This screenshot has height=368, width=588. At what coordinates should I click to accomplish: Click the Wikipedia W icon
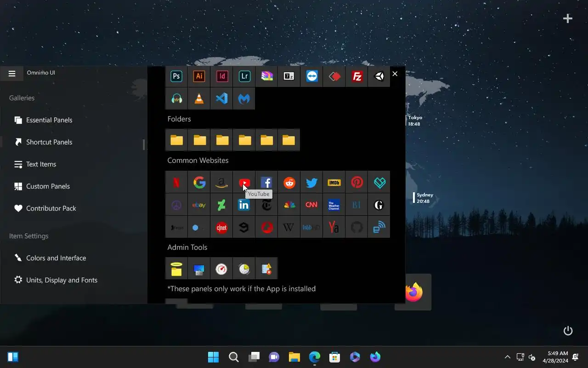pyautogui.click(x=289, y=227)
